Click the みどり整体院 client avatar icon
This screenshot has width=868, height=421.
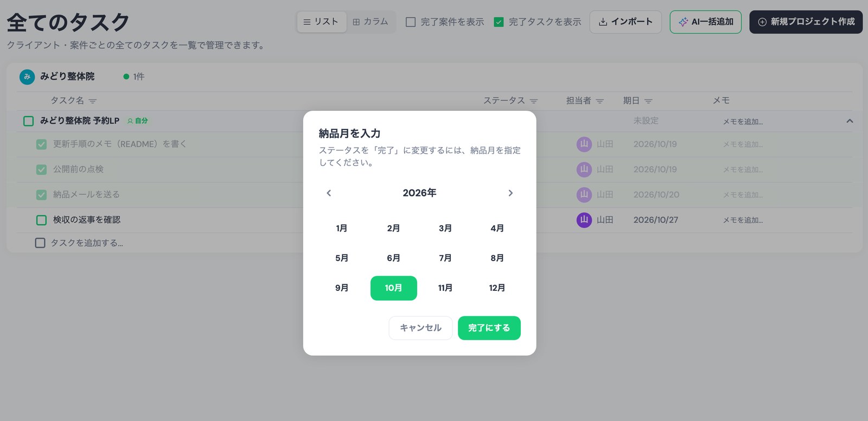27,76
